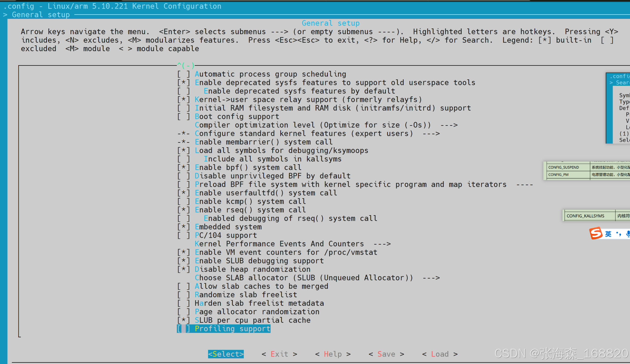630x364 pixels.
Task: Select the Profiling support checkbox entry
Action: 184,329
